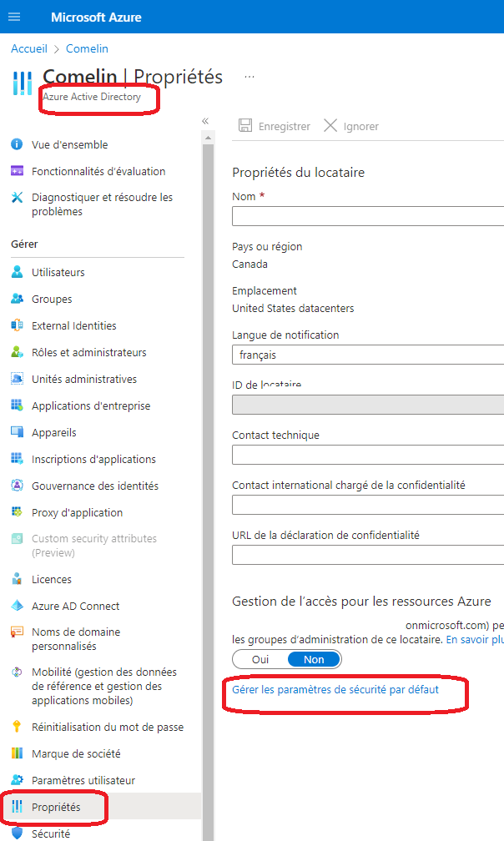Viewport: 504px width, 841px height.
Task: Click the Vue d'ensemble info icon
Action: click(x=18, y=144)
